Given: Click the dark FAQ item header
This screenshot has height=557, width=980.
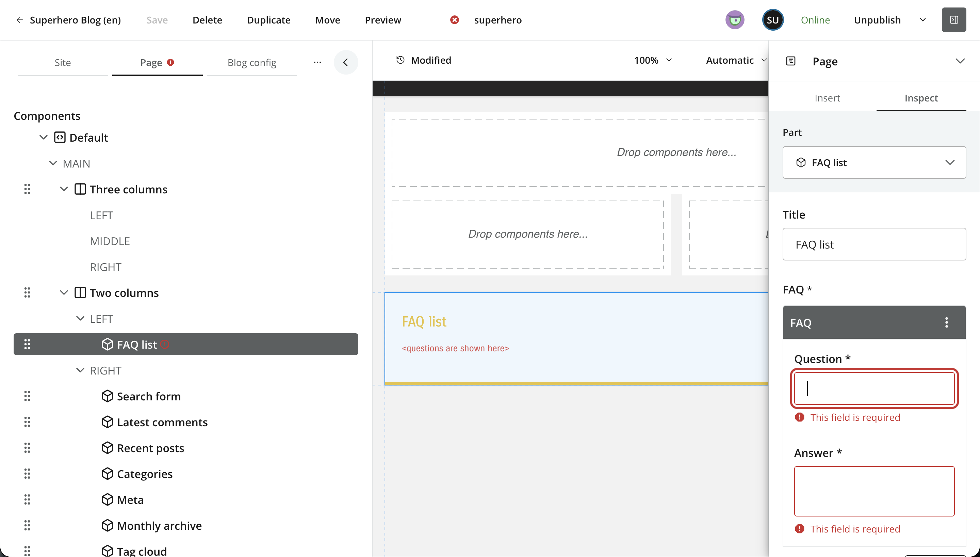Looking at the screenshot, I should [x=874, y=322].
